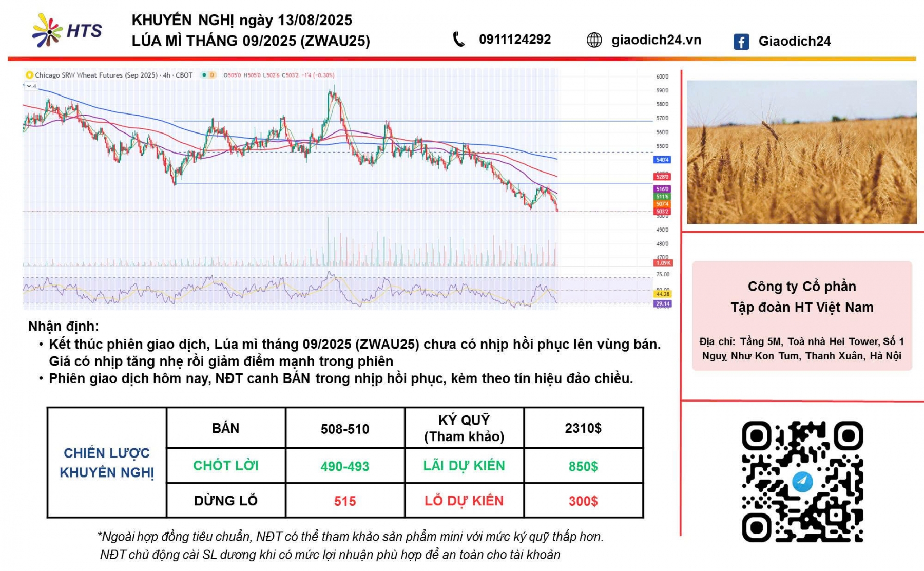Click the 1.09K volume label

click(663, 263)
